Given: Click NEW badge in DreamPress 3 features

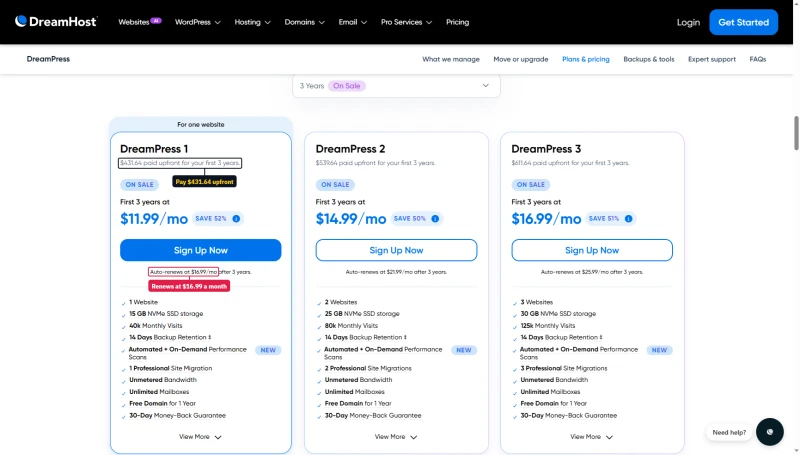Looking at the screenshot, I should tap(659, 350).
